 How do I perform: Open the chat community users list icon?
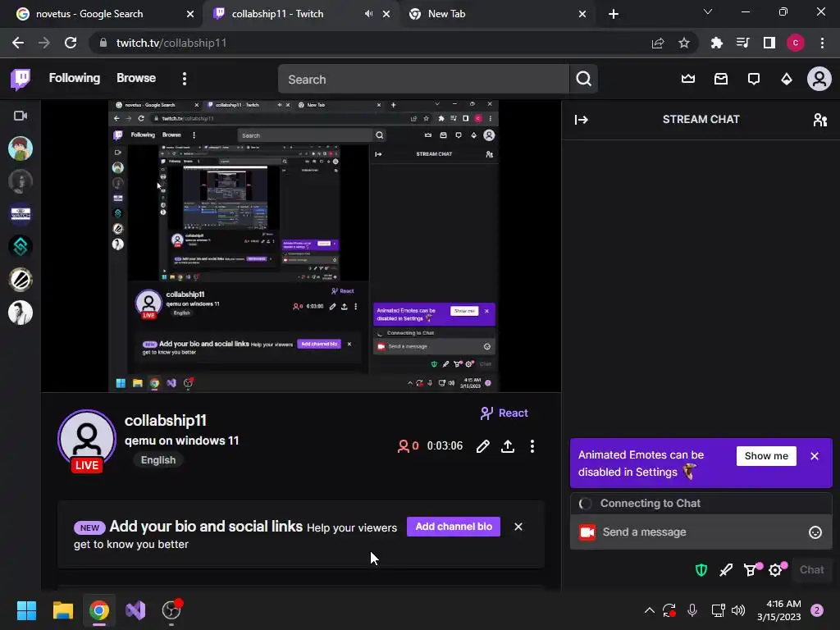click(819, 120)
